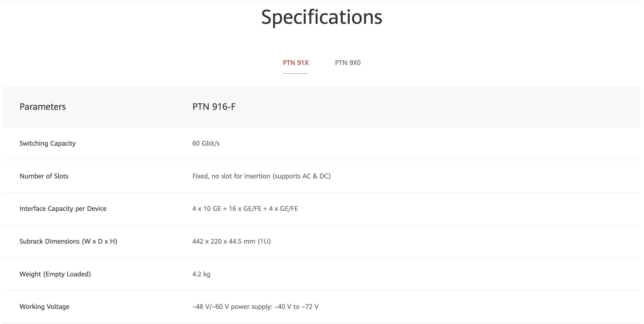Click the Specifications page heading
Screen dimensions: 644x324
tap(321, 17)
